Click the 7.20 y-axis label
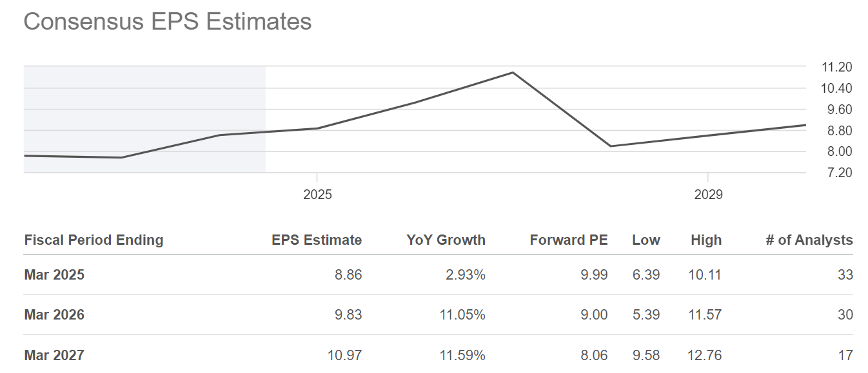This screenshot has width=868, height=373. pos(836,173)
